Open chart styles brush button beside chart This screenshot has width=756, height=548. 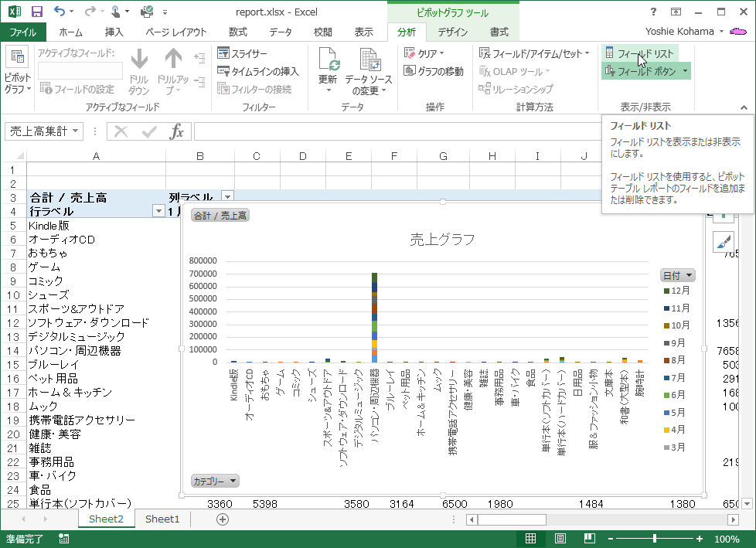[x=722, y=242]
